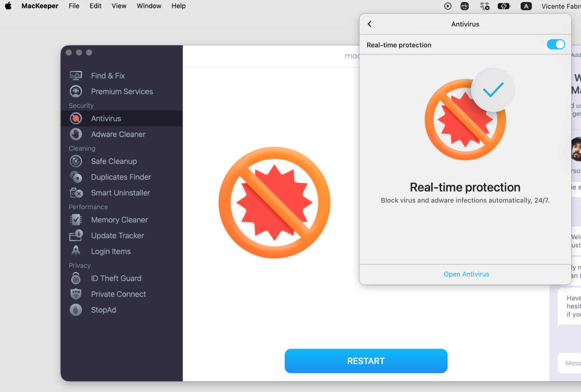Image resolution: width=581 pixels, height=392 pixels.
Task: Turn off Real-time protection toggle
Action: pos(556,44)
